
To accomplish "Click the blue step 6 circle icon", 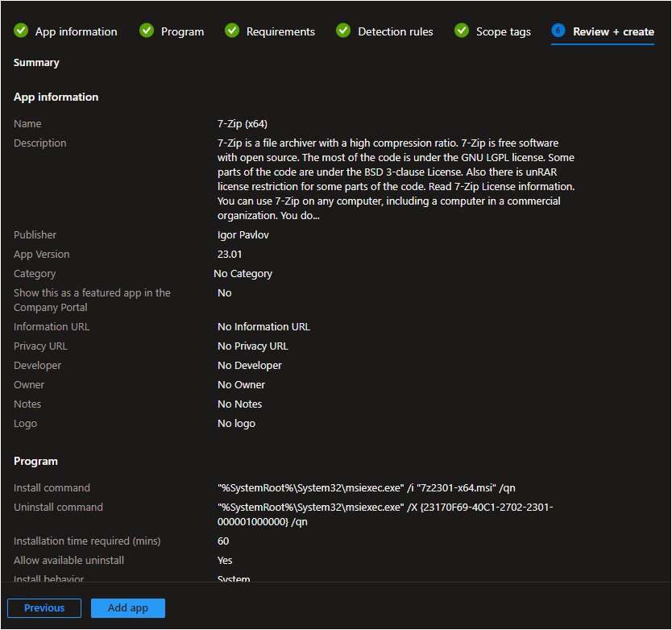I will [558, 31].
